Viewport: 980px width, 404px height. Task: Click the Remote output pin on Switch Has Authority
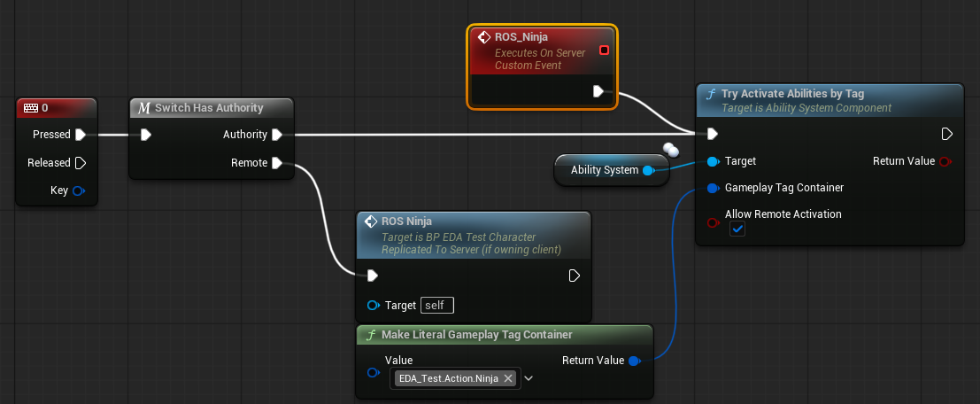[277, 163]
